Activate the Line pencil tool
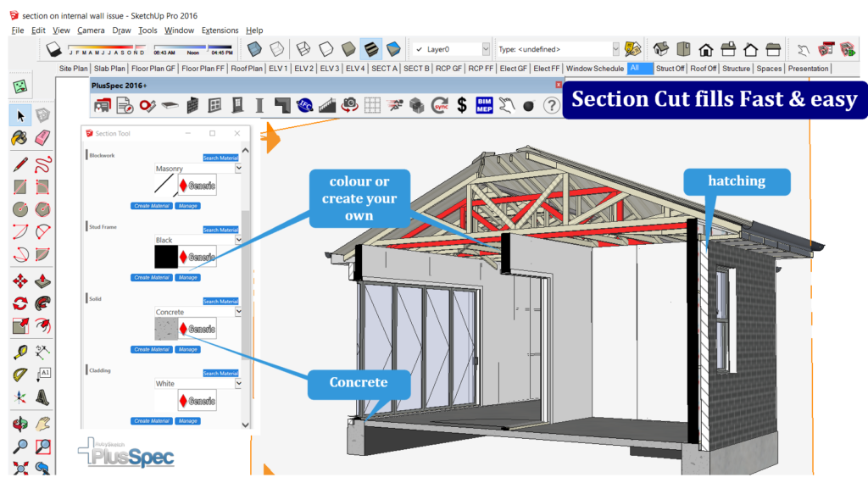Viewport: 868px width, 483px height. [20, 164]
